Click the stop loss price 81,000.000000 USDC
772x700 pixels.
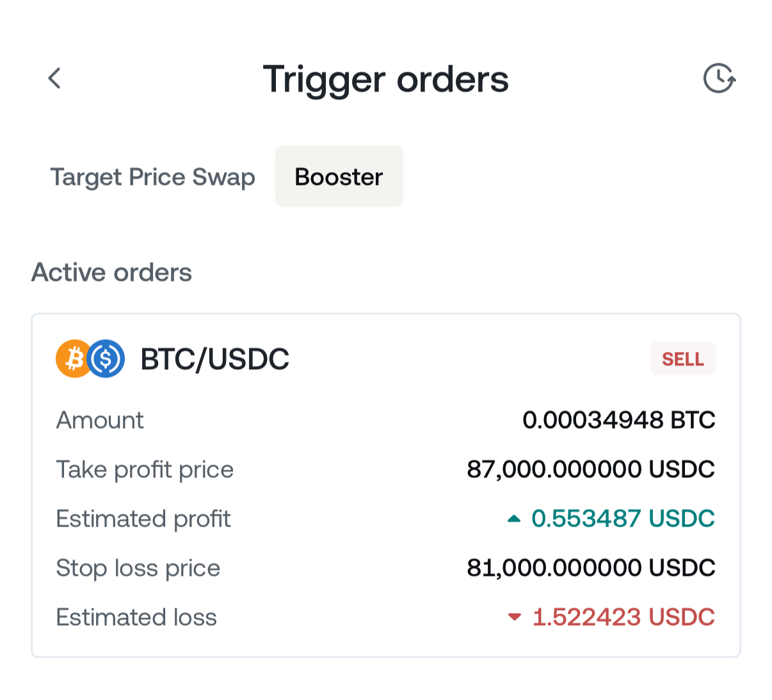coord(590,568)
